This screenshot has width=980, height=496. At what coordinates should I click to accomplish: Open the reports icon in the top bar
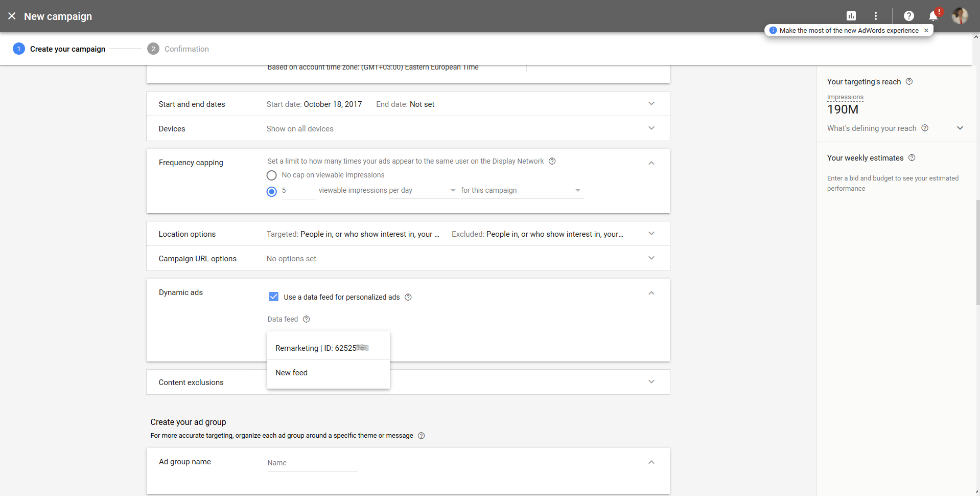point(850,16)
